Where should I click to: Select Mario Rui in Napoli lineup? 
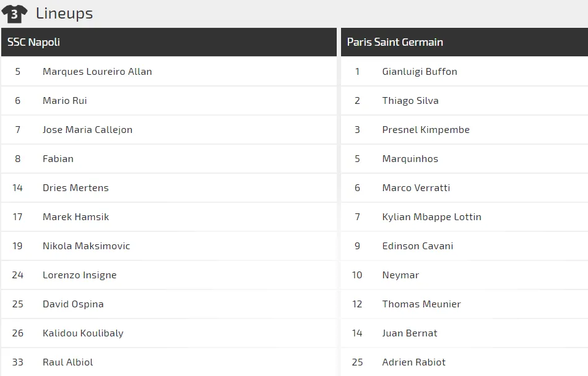65,101
